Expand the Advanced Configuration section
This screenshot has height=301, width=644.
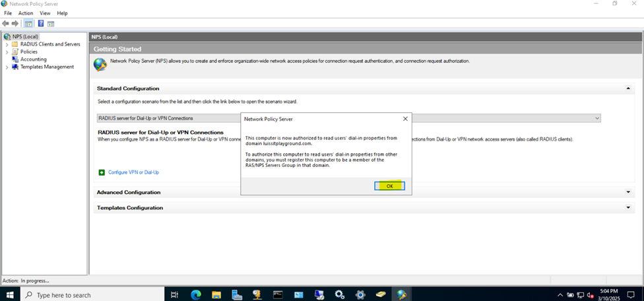pyautogui.click(x=628, y=192)
